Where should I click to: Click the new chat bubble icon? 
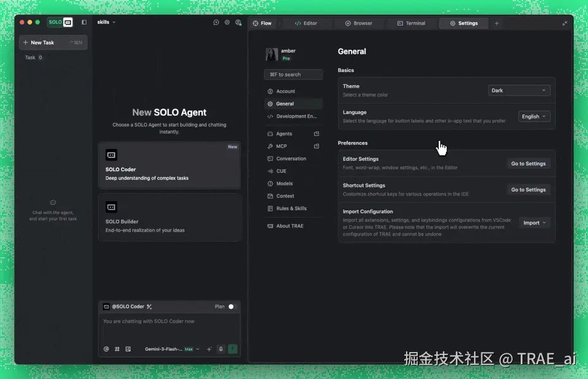coord(216,23)
